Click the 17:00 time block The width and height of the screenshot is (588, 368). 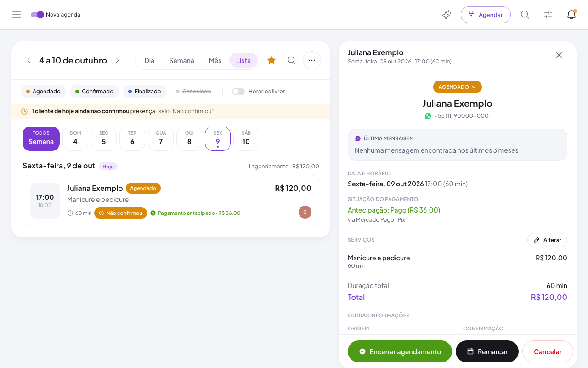coord(45,201)
